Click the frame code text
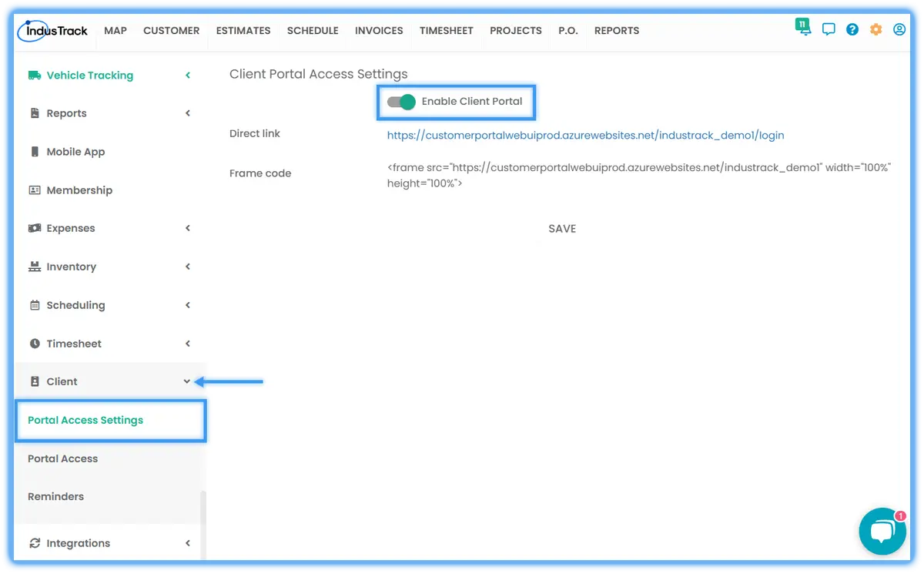 [x=639, y=175]
